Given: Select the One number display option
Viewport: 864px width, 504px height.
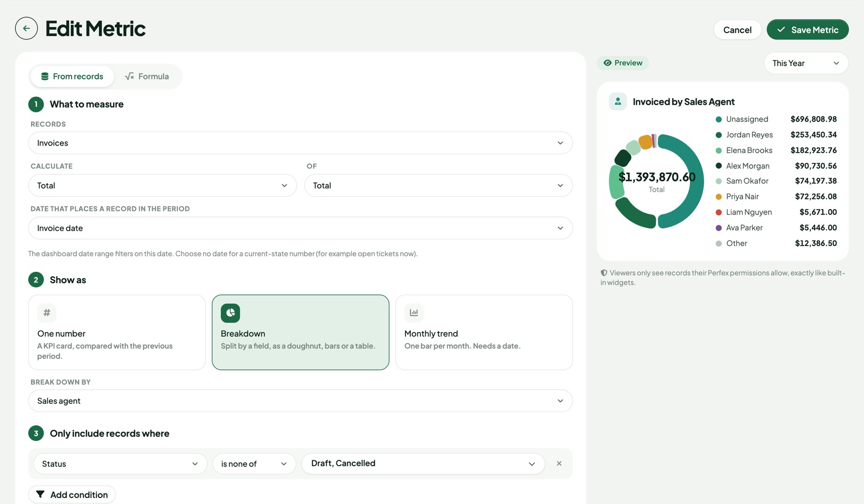Looking at the screenshot, I should (117, 333).
